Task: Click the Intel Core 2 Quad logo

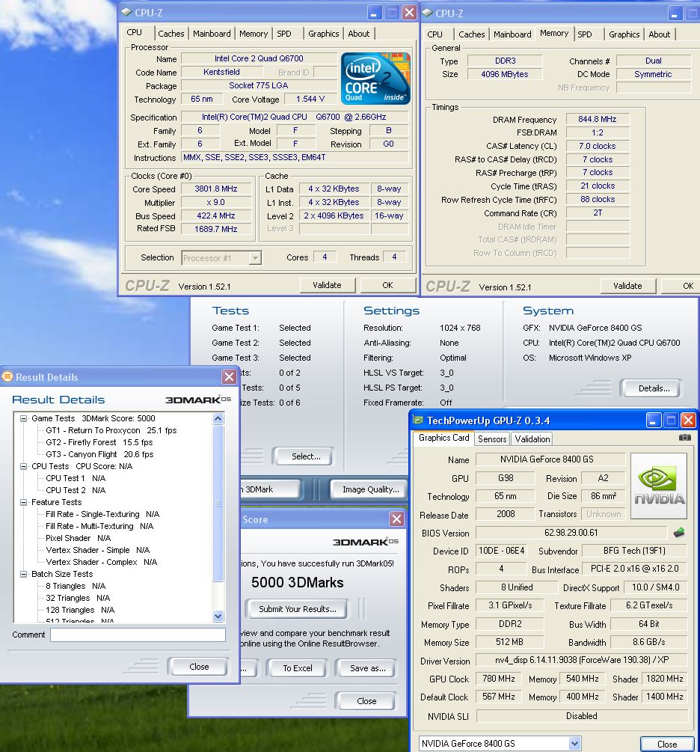Action: coord(375,78)
